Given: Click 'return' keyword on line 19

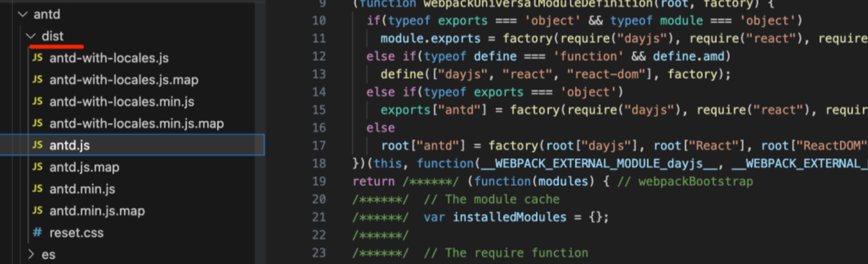Looking at the screenshot, I should (x=373, y=182).
